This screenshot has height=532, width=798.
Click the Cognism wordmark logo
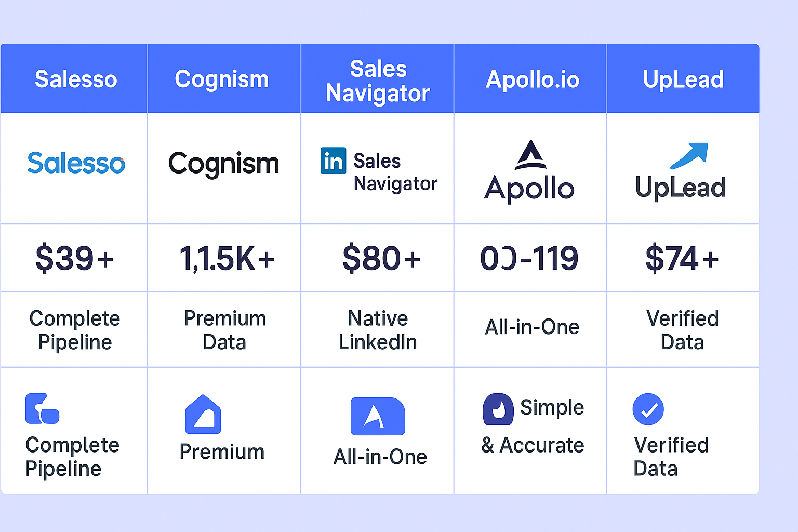point(224,164)
